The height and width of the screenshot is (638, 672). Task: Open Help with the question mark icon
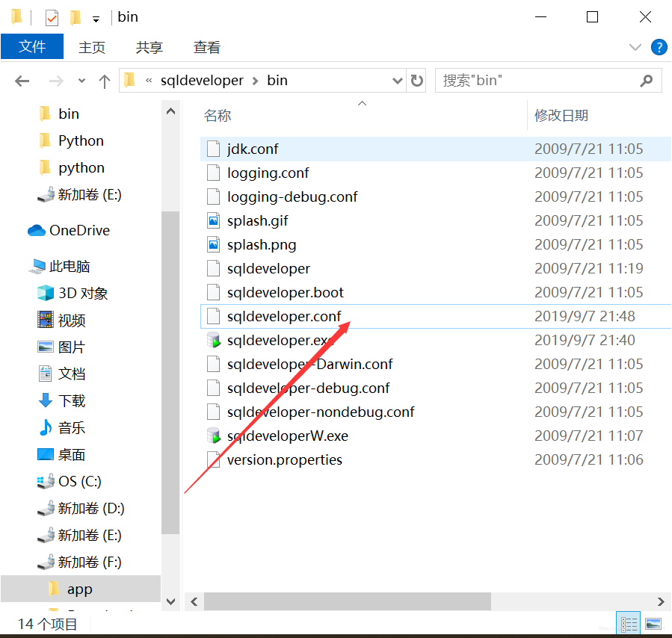point(659,47)
